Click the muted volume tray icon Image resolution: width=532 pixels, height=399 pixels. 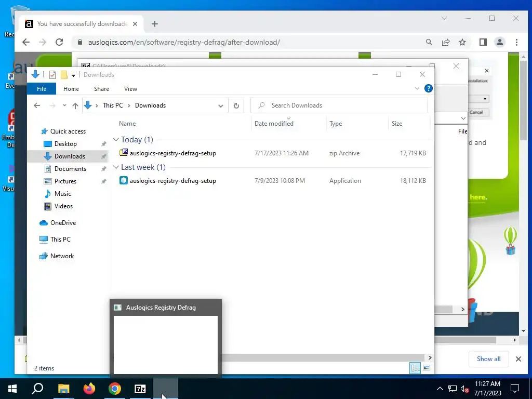tap(465, 389)
